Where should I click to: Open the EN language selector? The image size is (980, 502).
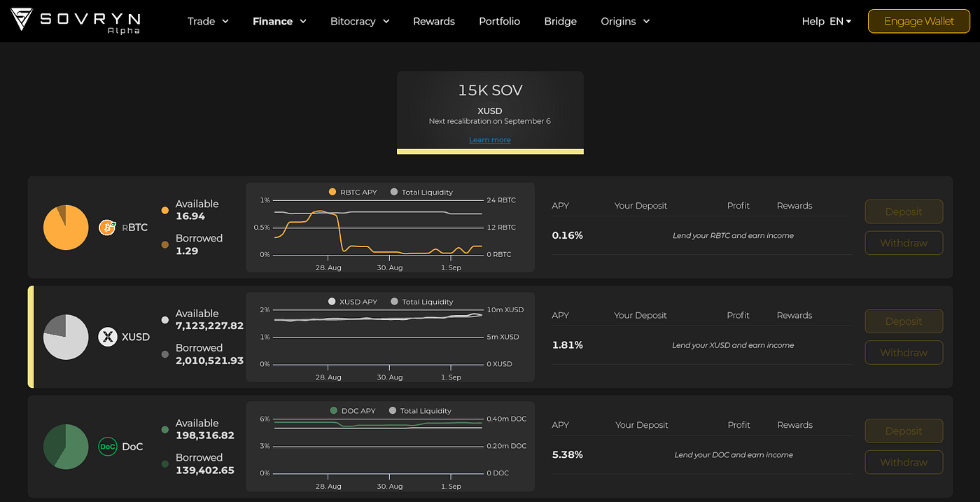pos(840,21)
